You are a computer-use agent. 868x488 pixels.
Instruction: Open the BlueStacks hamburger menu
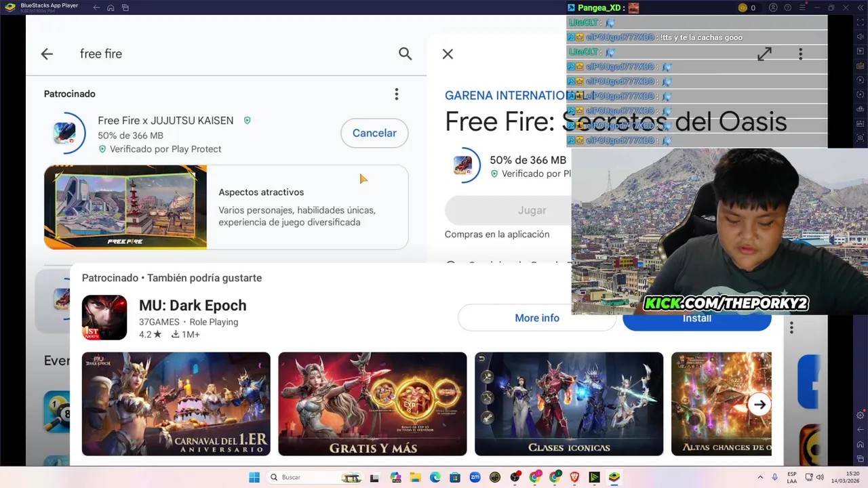pyautogui.click(x=802, y=7)
